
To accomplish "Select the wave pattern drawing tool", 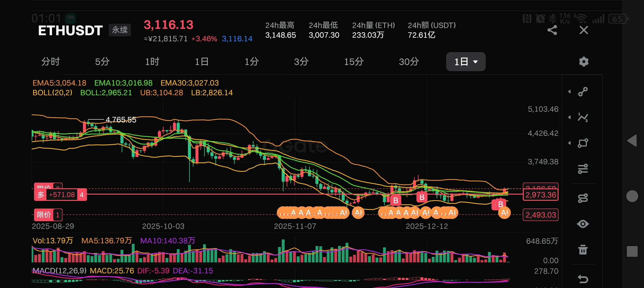I will pos(583,117).
